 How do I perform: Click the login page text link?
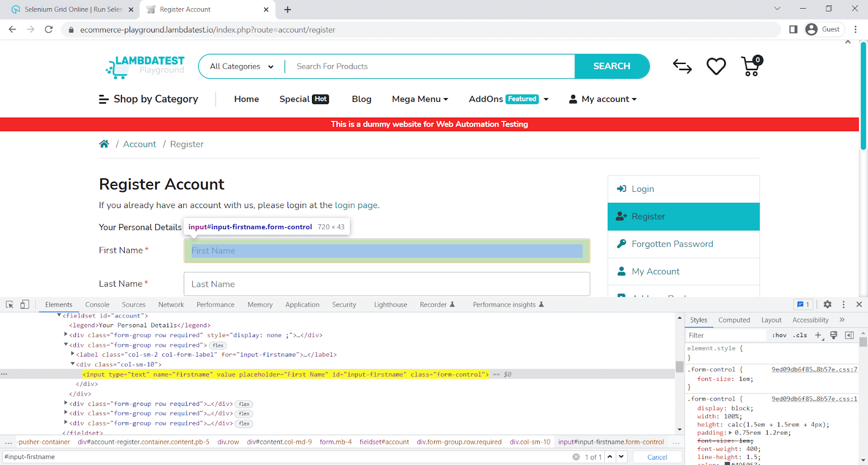point(356,205)
